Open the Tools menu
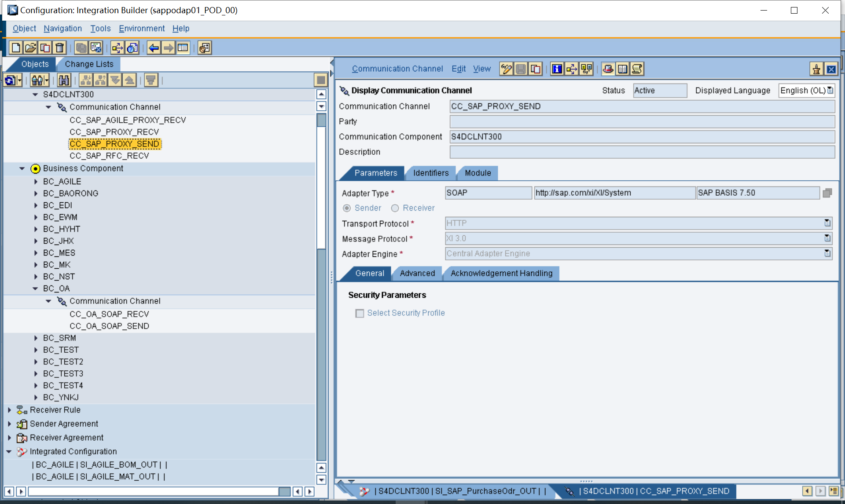The height and width of the screenshot is (504, 845). pos(100,29)
